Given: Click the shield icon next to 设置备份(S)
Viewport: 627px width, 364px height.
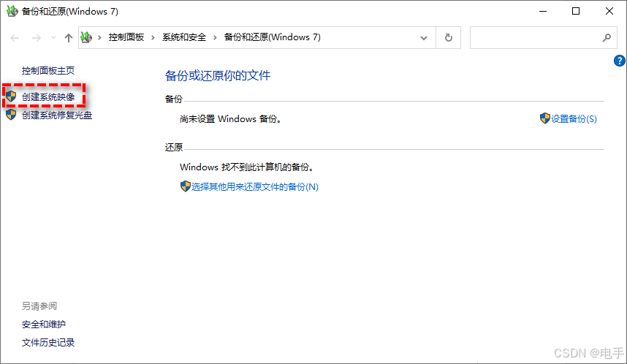Looking at the screenshot, I should point(544,118).
